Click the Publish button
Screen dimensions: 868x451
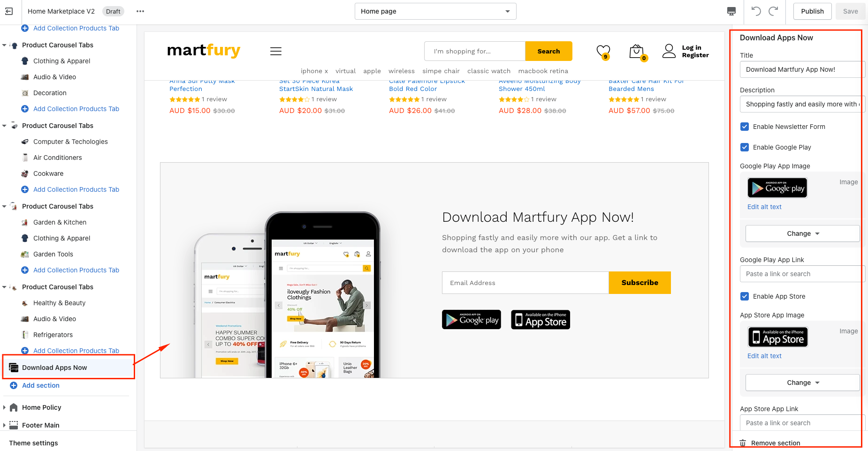812,11
